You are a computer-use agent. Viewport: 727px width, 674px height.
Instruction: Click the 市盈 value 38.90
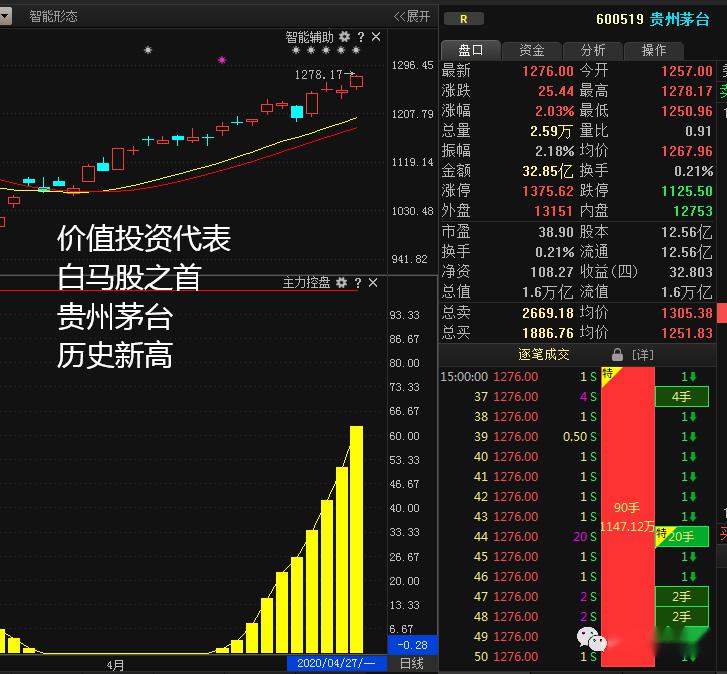pyautogui.click(x=556, y=232)
